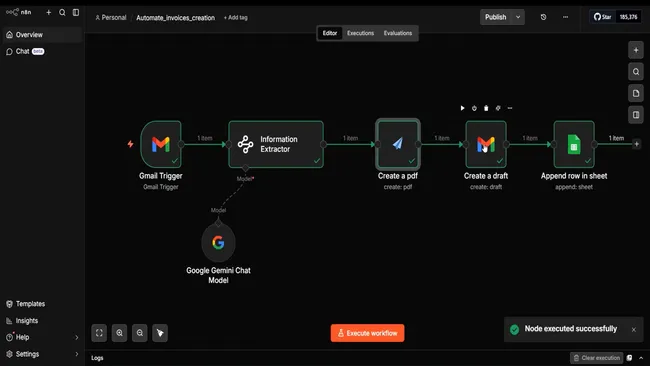Select the Append row in sheet node
The height and width of the screenshot is (366, 650).
(x=574, y=144)
